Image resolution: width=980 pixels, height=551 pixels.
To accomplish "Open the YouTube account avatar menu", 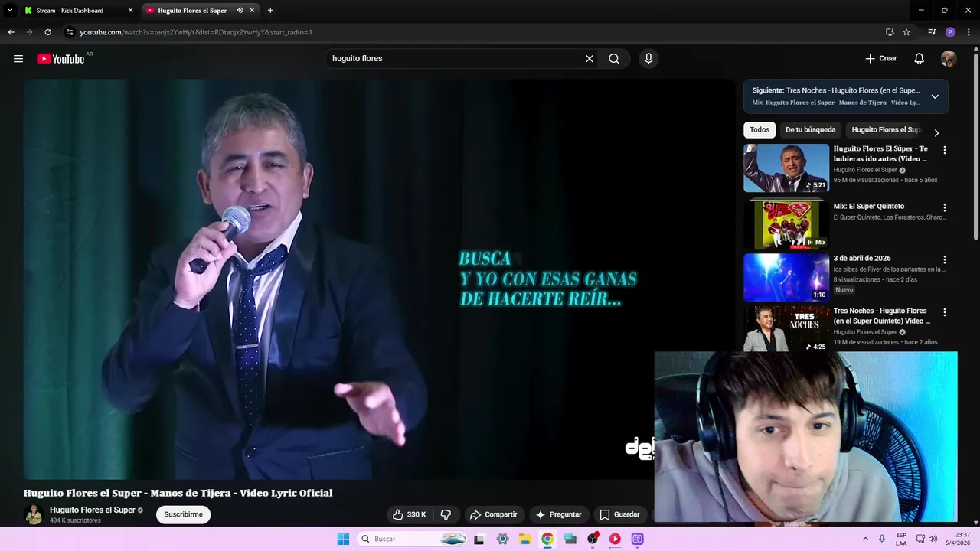I will click(949, 58).
